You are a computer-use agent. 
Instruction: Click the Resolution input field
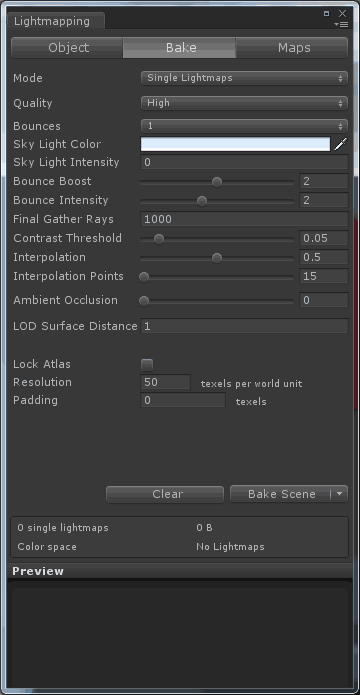tap(165, 382)
